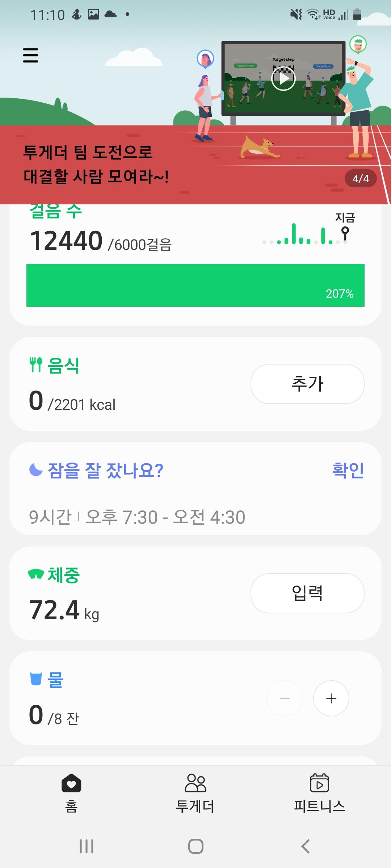Tap the green step count progress bar
This screenshot has height=868, width=391.
coord(195,285)
